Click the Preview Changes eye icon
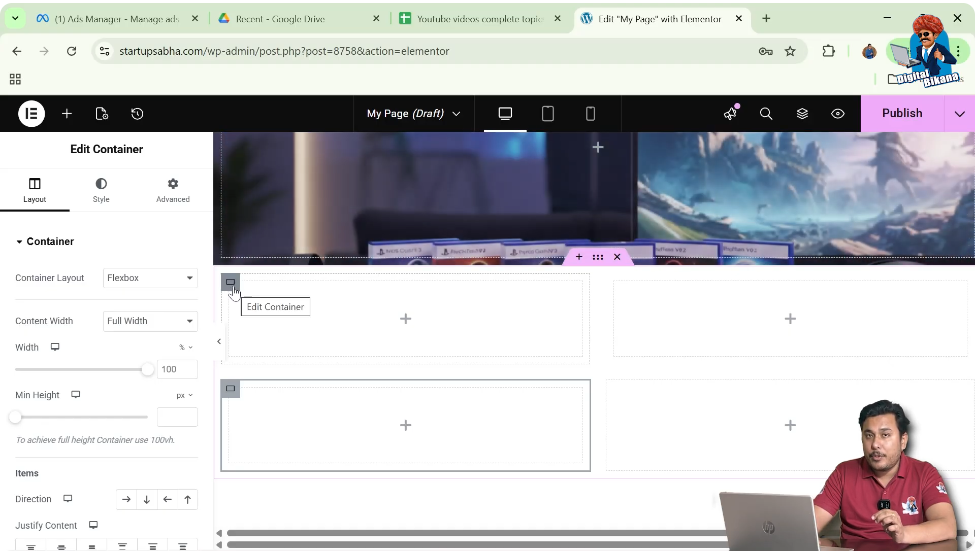The height and width of the screenshot is (553, 976). pyautogui.click(x=838, y=114)
